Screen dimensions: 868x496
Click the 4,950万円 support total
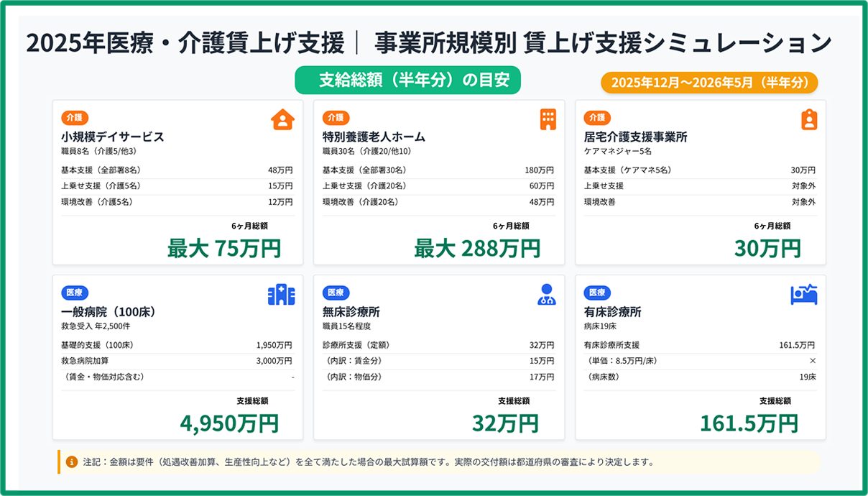coord(229,423)
